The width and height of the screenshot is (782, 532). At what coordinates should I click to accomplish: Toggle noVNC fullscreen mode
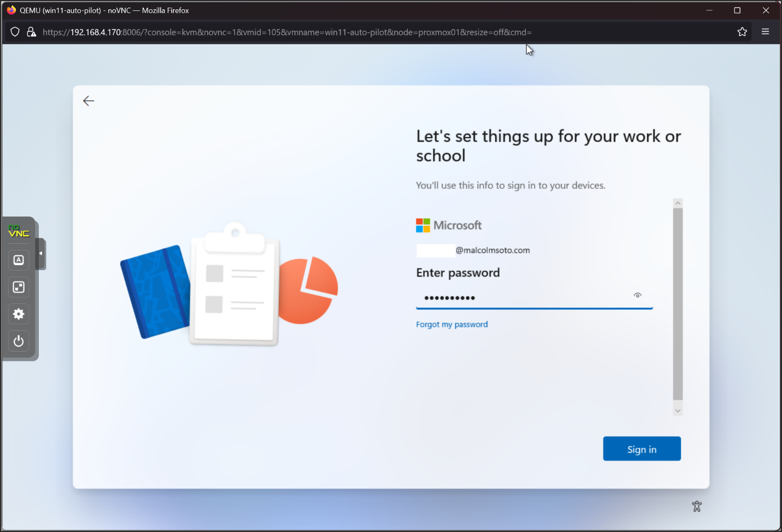point(19,287)
